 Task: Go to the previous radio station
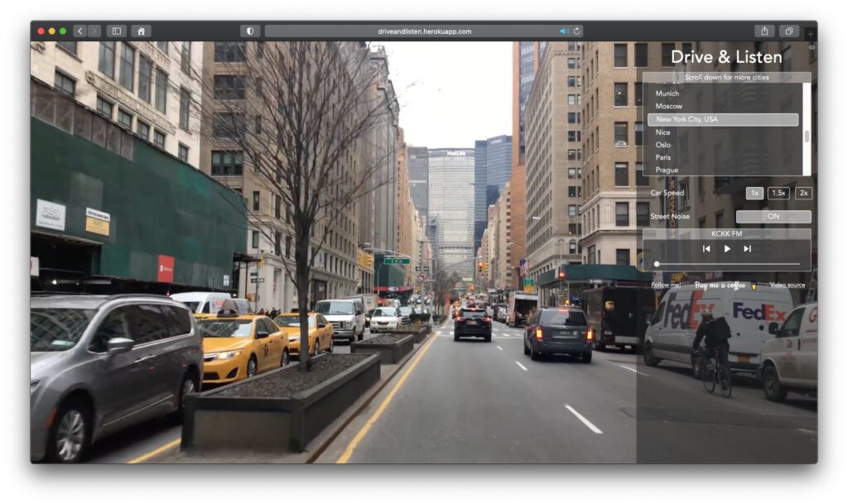706,248
